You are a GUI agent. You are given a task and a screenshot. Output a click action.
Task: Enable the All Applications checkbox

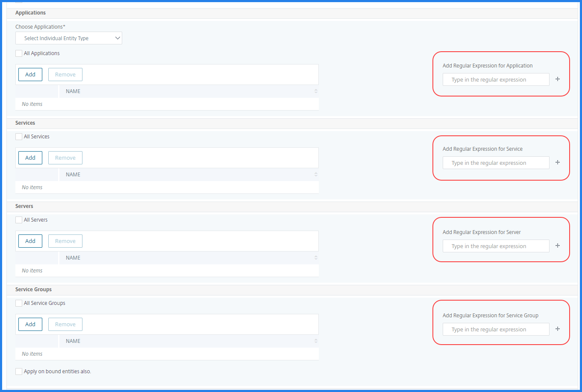coord(19,53)
